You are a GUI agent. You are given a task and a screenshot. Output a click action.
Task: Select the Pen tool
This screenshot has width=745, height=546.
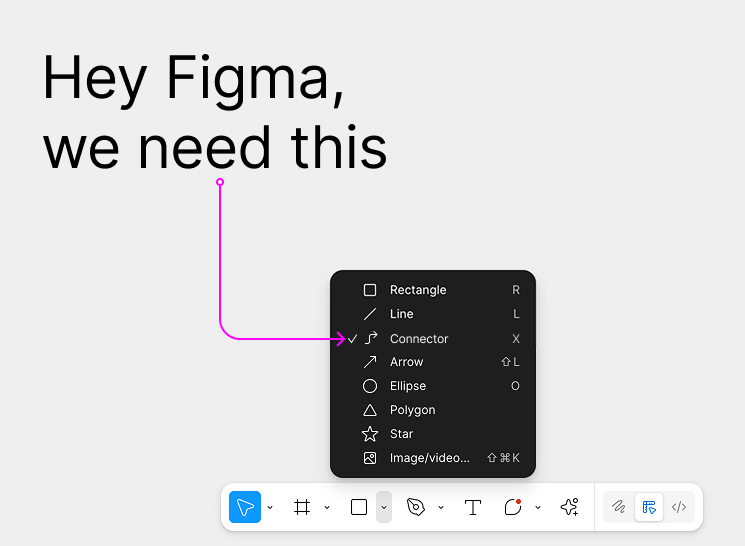[x=416, y=507]
